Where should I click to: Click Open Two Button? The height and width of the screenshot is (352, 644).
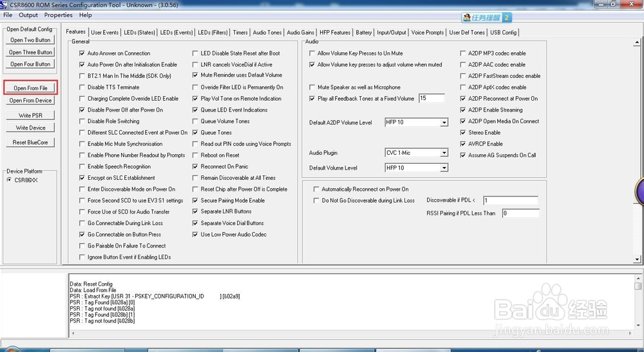[30, 41]
